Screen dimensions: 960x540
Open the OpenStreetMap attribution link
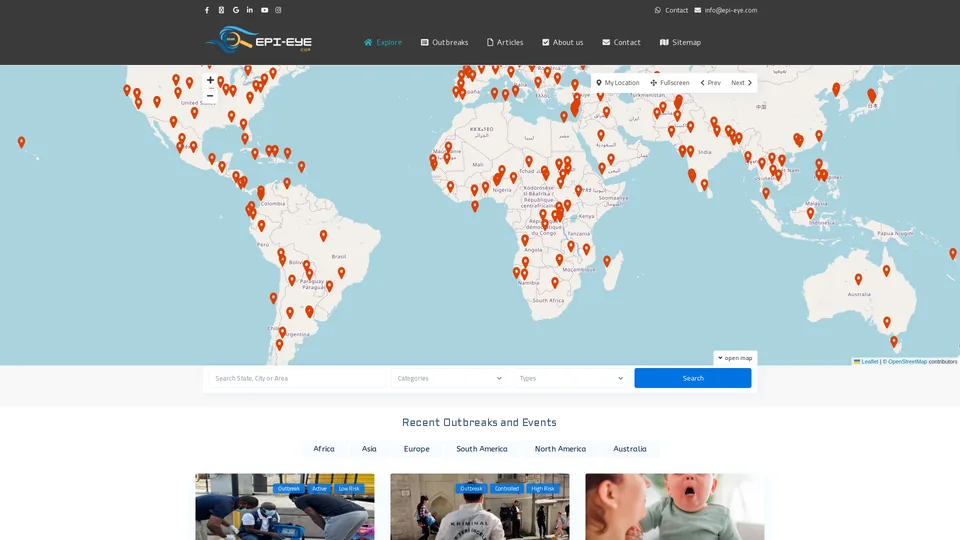(x=907, y=362)
